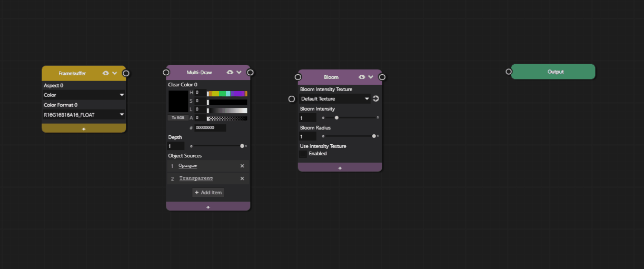Click the saturation S slider bar
The image size is (644, 269).
pyautogui.click(x=227, y=102)
